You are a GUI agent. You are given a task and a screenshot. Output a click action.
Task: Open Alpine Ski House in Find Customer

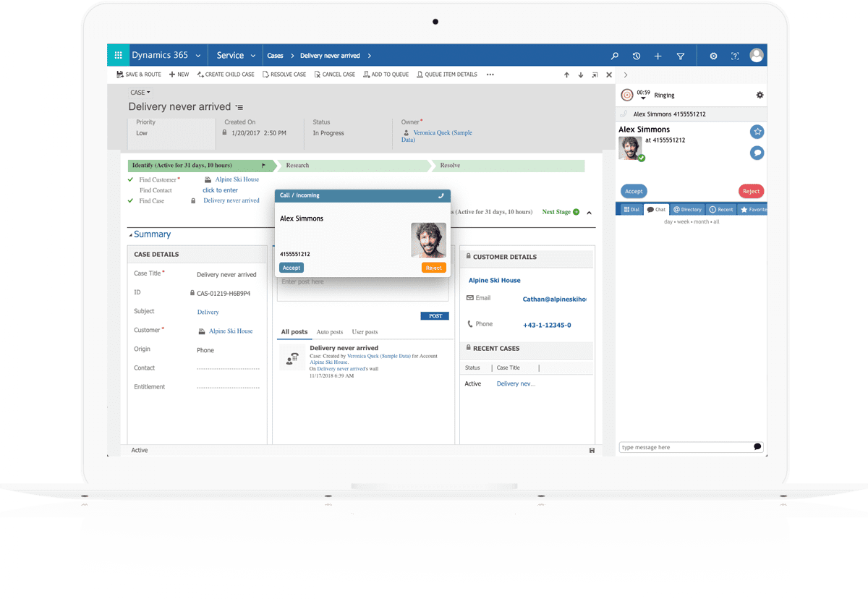(x=237, y=179)
